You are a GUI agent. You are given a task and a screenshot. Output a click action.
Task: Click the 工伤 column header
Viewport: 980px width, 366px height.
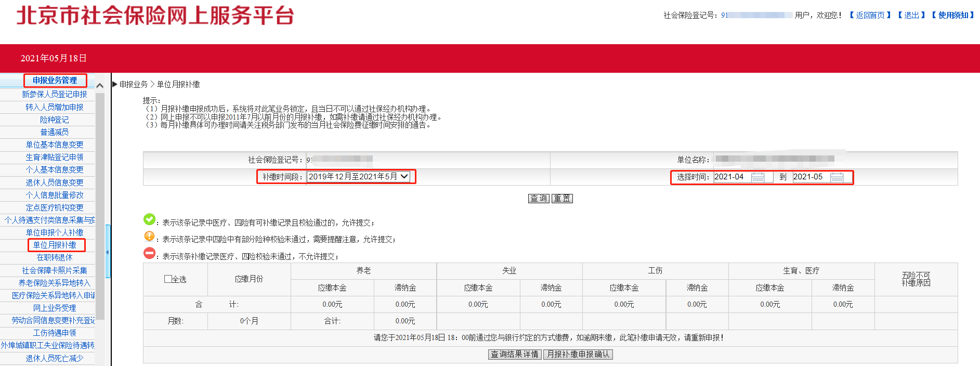click(656, 271)
